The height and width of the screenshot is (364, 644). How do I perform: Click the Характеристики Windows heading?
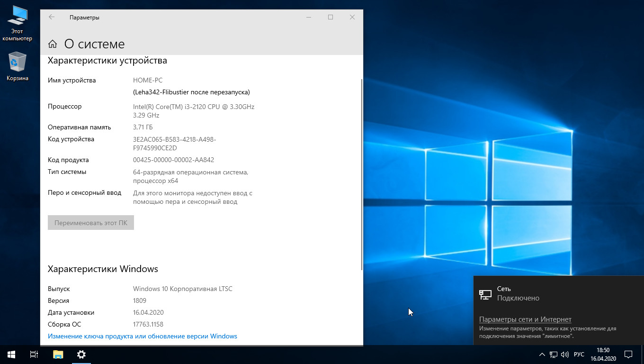[x=103, y=269]
